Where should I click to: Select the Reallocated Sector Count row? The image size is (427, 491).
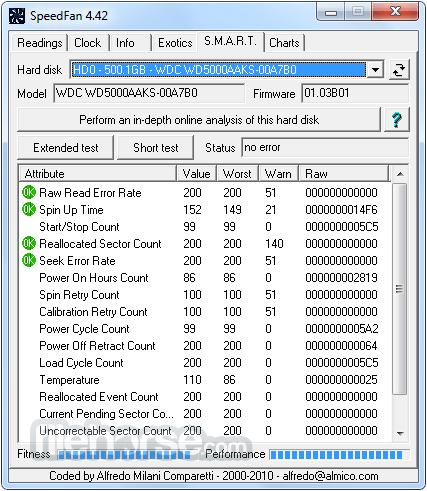(205, 244)
